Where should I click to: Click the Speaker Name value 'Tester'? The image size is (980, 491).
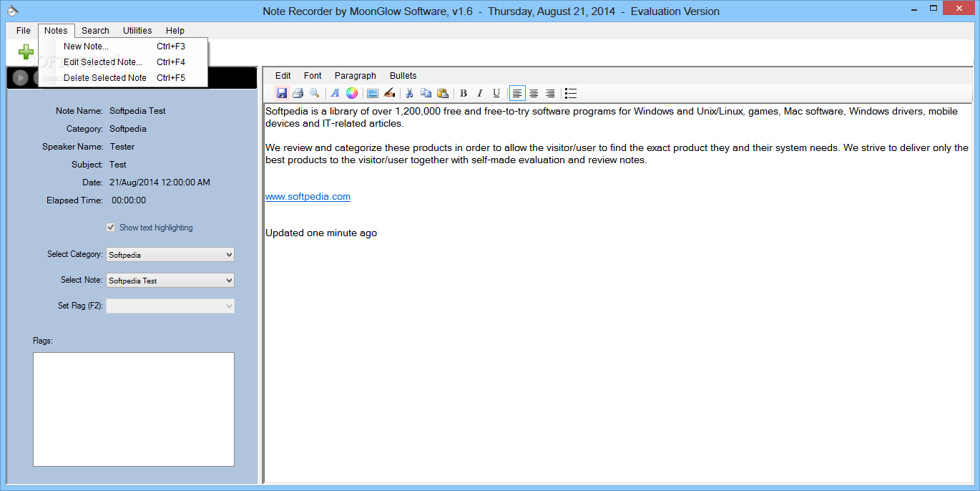pos(122,147)
